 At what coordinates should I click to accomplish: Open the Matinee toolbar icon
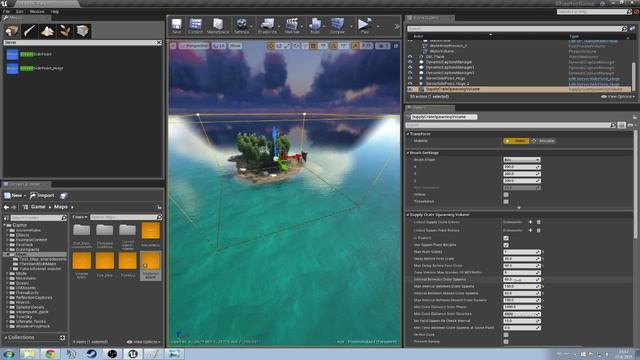click(x=292, y=26)
